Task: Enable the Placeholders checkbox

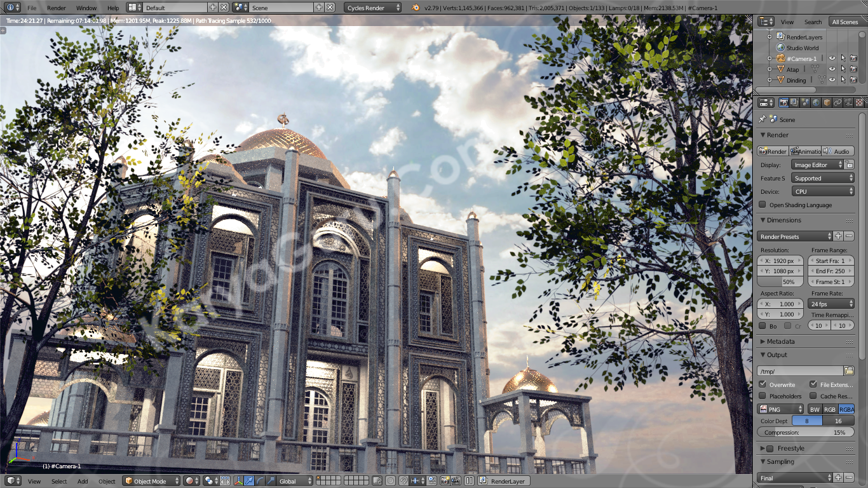Action: point(763,396)
